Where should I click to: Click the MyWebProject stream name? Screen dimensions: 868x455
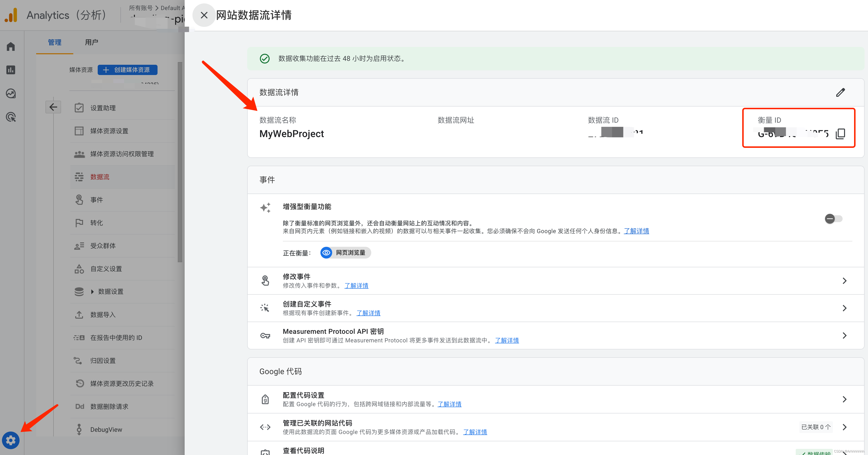tap(291, 134)
